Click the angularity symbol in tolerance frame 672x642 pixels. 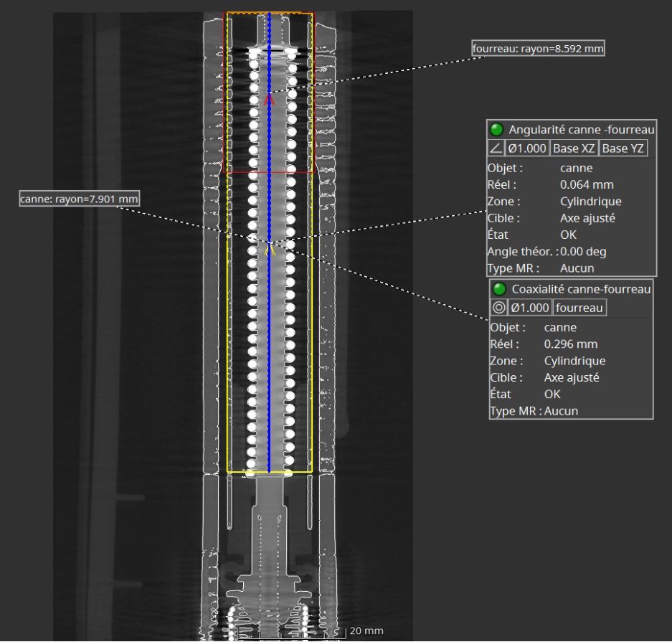[x=496, y=148]
